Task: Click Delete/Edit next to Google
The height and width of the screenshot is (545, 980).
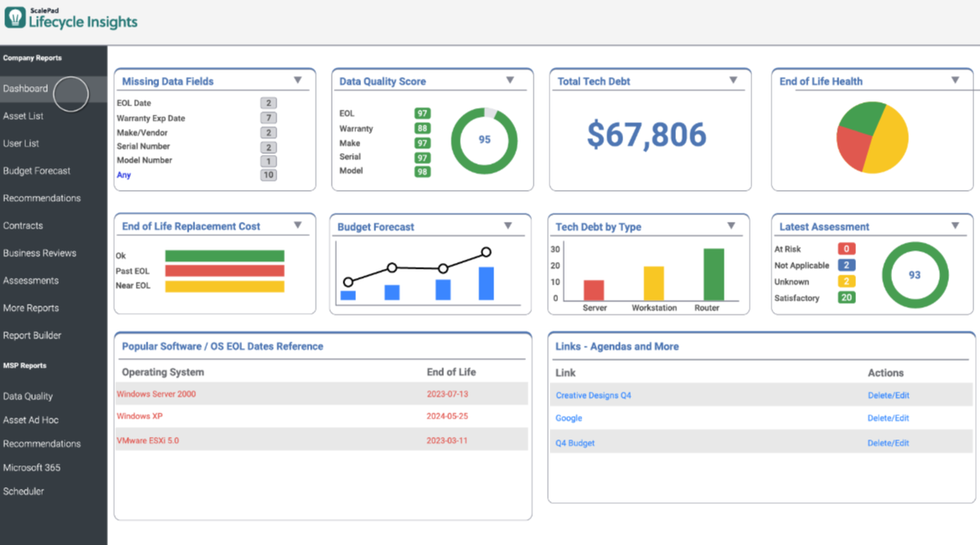Action: pos(887,418)
